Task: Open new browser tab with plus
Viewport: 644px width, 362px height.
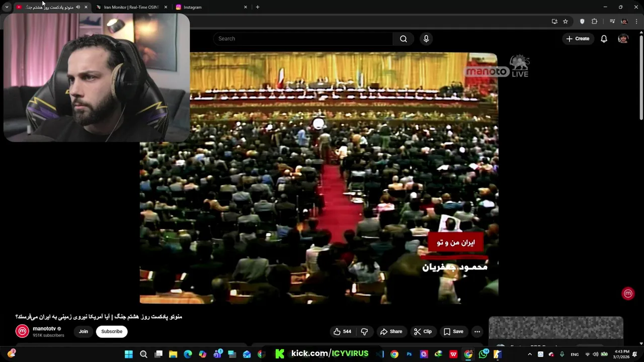Action: 258,7
